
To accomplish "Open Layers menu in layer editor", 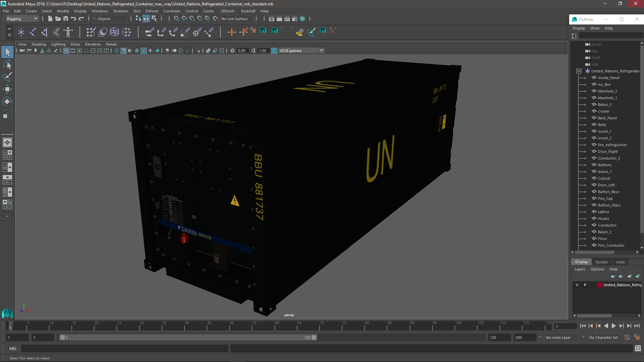I will click(580, 269).
